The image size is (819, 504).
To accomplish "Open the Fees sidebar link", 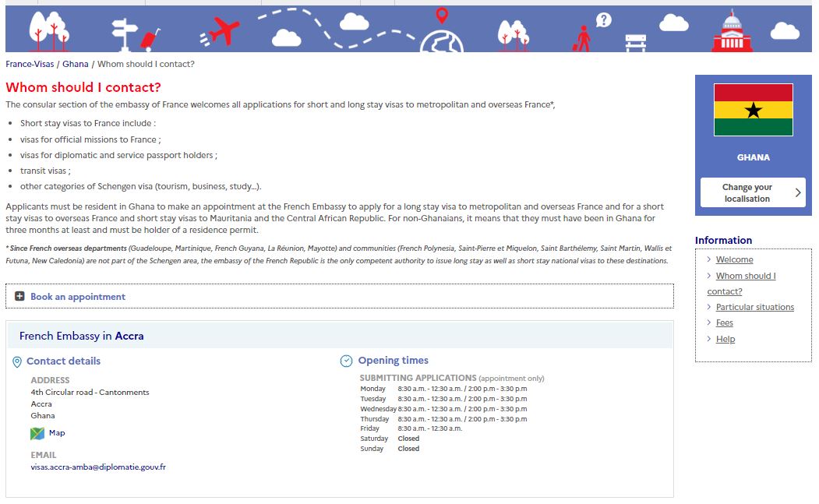I will point(725,322).
